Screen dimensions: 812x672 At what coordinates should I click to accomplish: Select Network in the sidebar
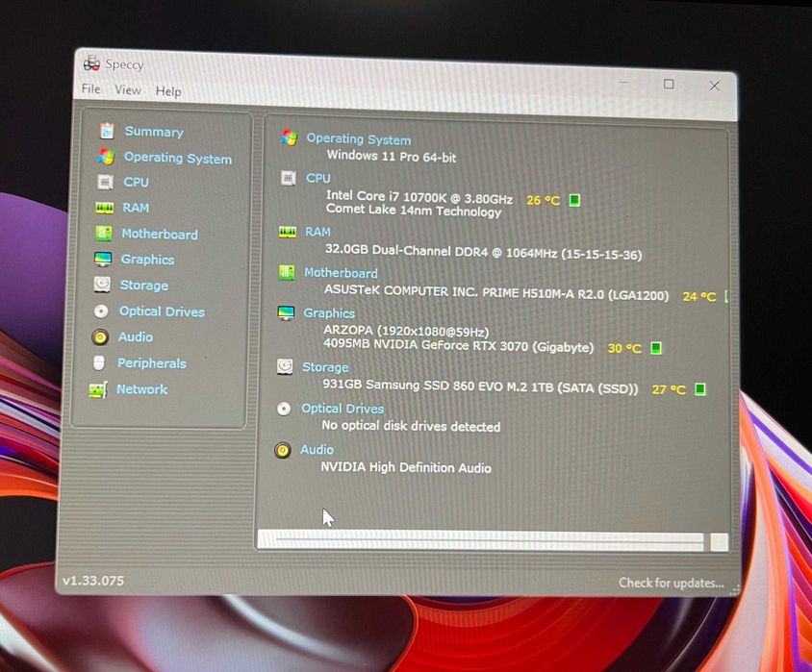coord(141,389)
